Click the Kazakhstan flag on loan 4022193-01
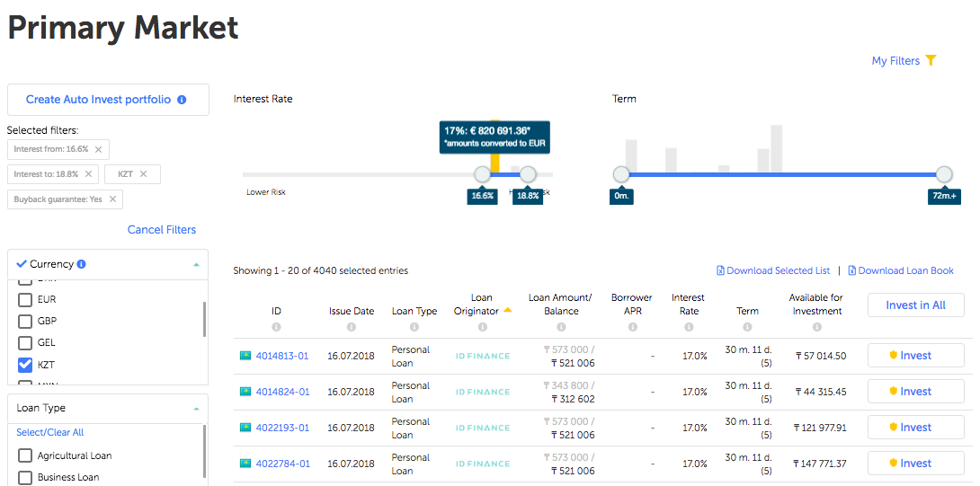Screen dimensions: 980x486 (245, 428)
